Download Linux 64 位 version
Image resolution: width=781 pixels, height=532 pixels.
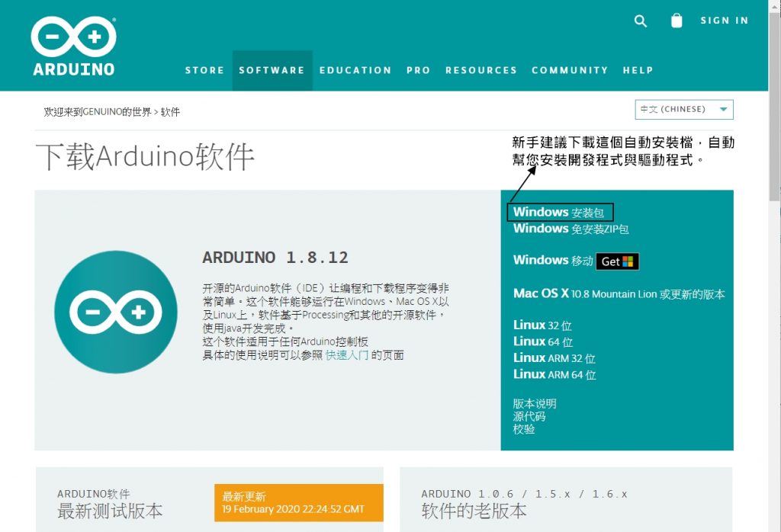tap(543, 342)
